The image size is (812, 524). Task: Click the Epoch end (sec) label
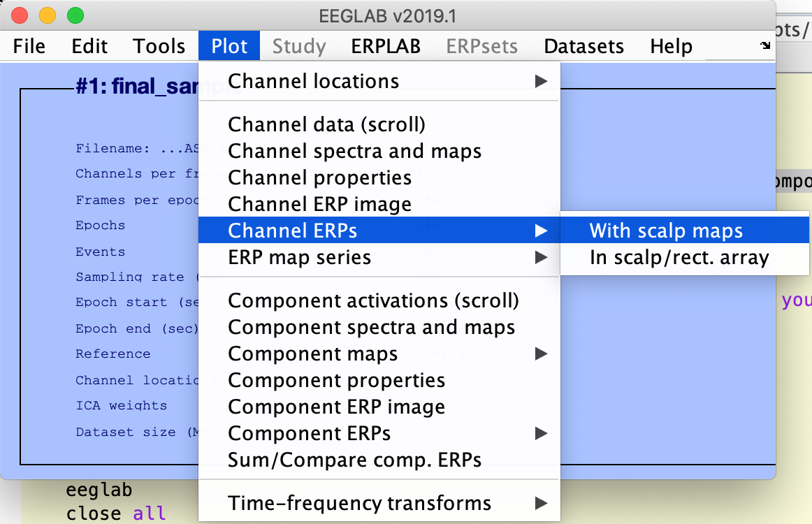[137, 328]
